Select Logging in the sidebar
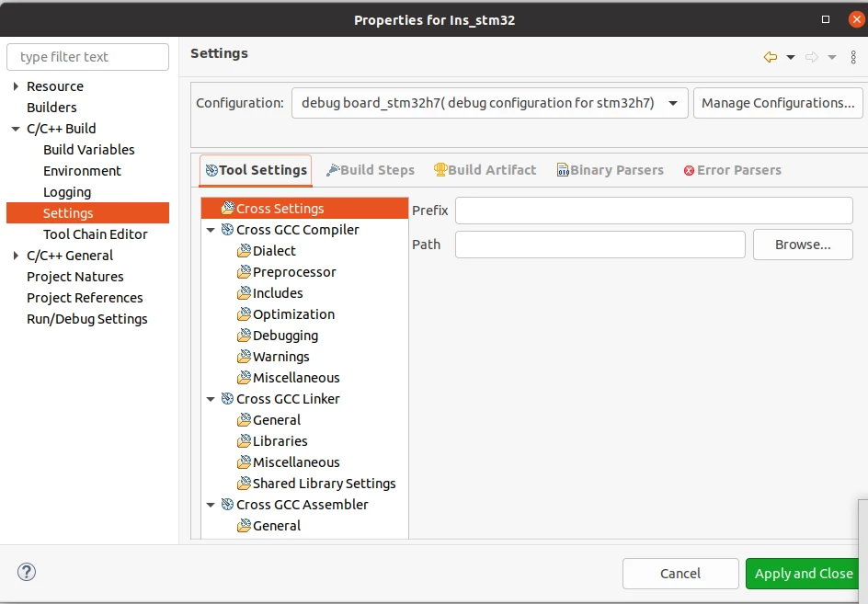The image size is (868, 604). [x=67, y=192]
